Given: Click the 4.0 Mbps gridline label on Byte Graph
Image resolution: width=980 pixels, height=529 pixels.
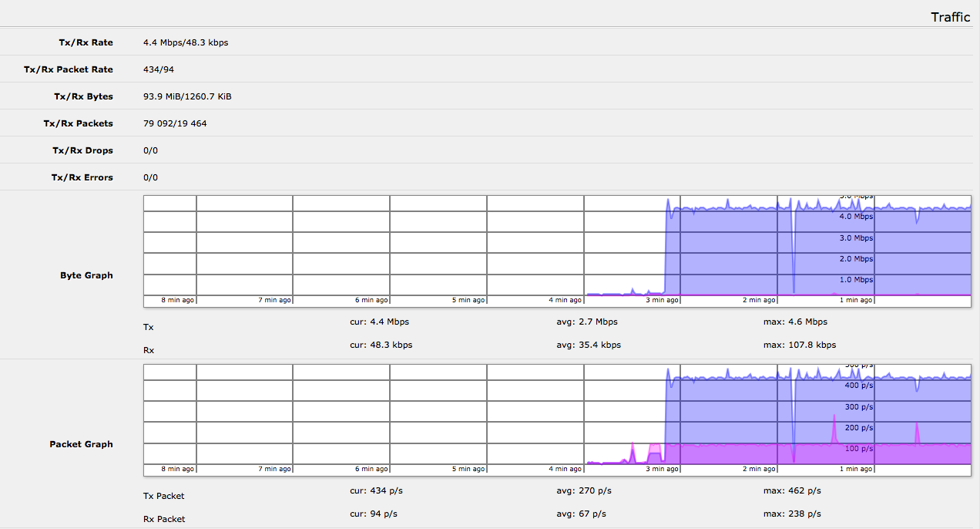Looking at the screenshot, I should (854, 217).
